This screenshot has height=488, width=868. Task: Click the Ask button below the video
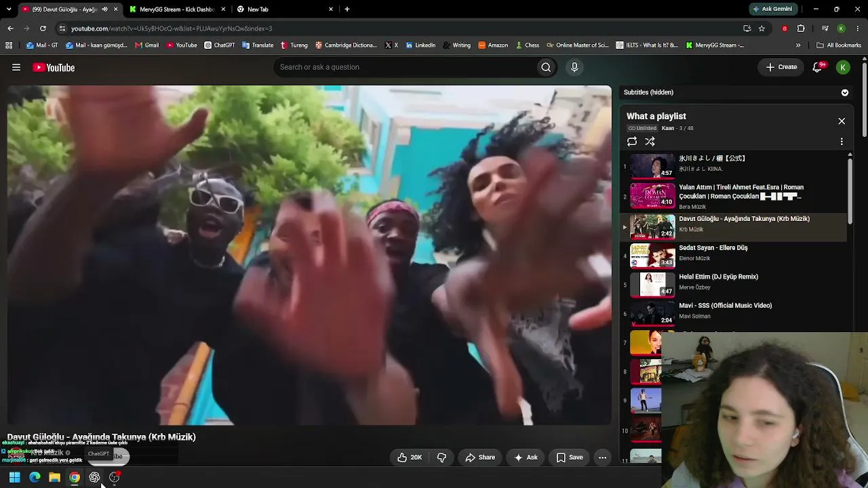click(x=526, y=457)
